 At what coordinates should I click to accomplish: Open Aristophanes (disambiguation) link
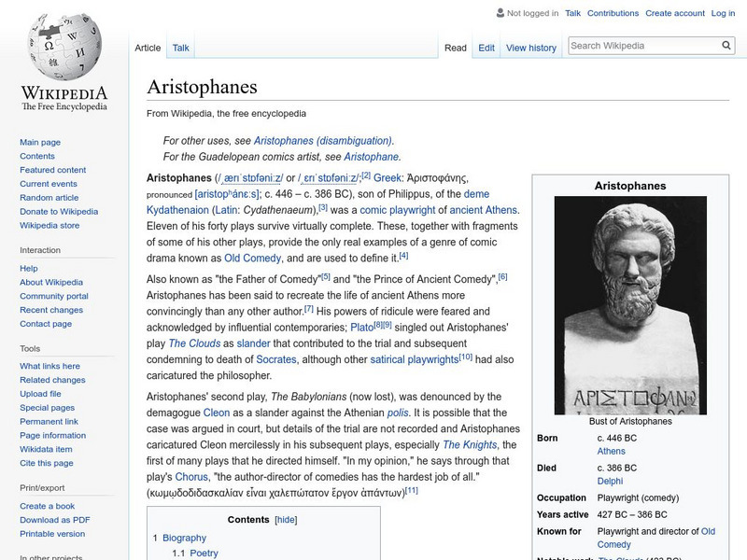point(322,141)
